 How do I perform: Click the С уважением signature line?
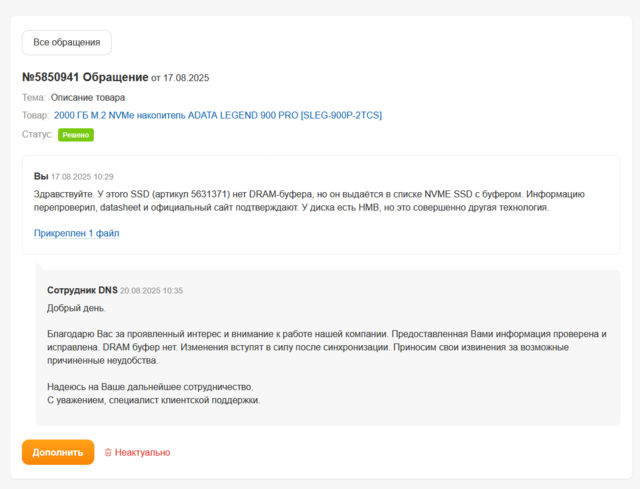pos(153,400)
